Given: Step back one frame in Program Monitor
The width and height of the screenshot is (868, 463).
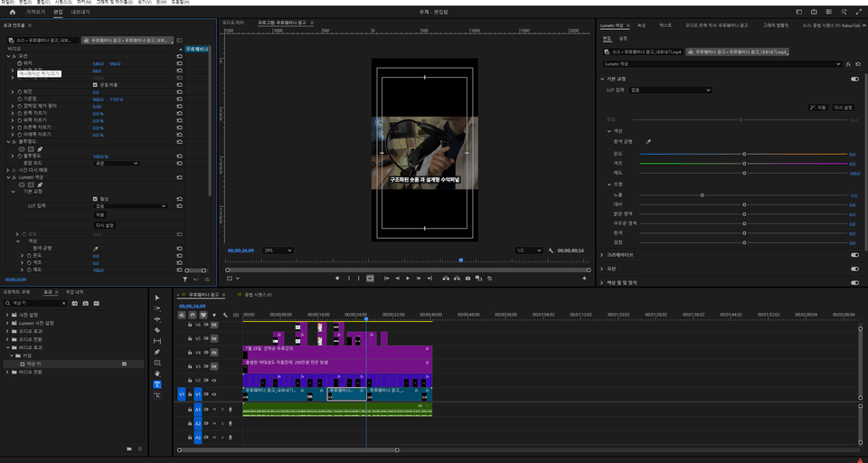Looking at the screenshot, I should [397, 279].
